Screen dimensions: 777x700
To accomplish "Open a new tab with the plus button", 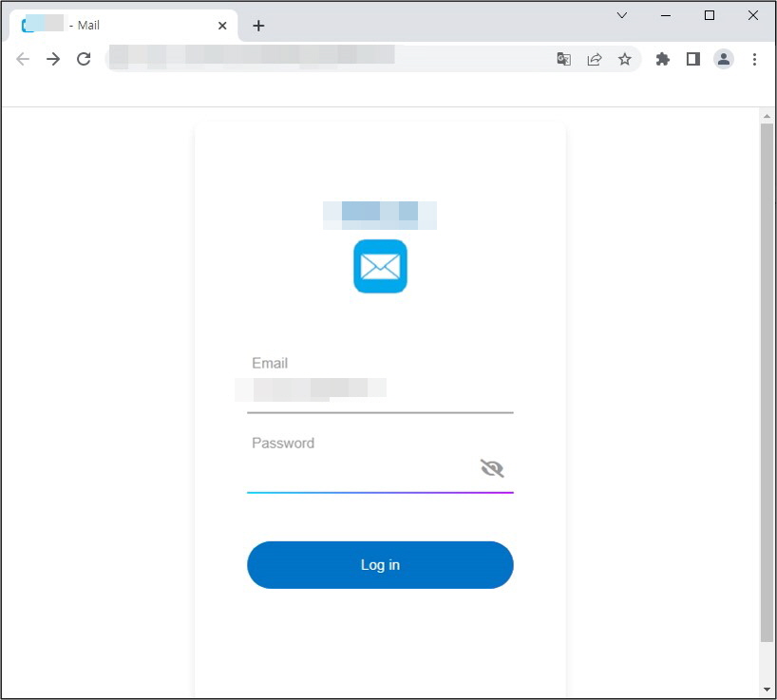I will pyautogui.click(x=258, y=26).
